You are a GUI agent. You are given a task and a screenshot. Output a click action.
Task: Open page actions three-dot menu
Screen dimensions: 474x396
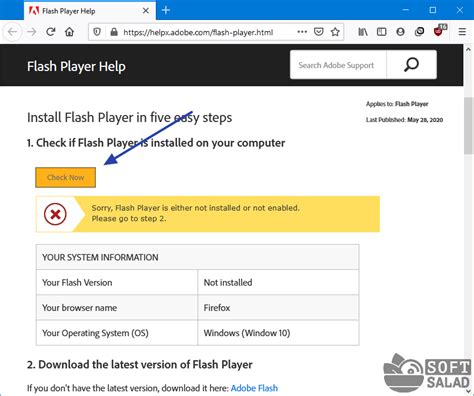302,32
